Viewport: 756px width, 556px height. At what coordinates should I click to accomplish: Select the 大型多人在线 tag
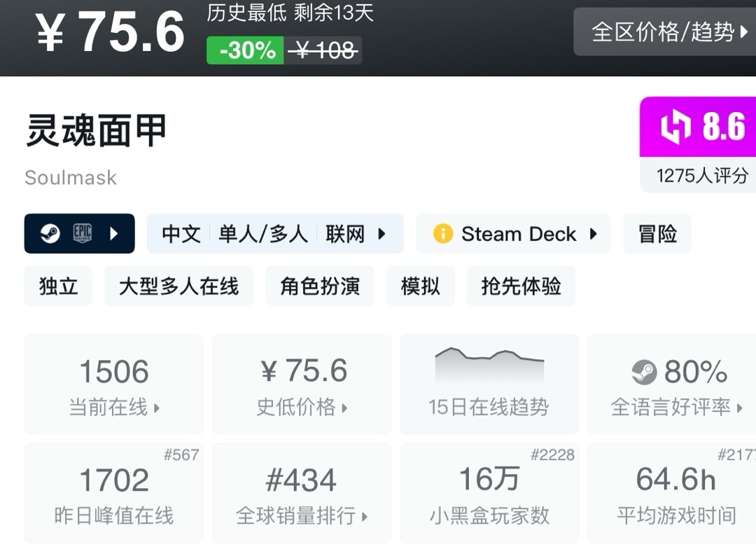(178, 286)
